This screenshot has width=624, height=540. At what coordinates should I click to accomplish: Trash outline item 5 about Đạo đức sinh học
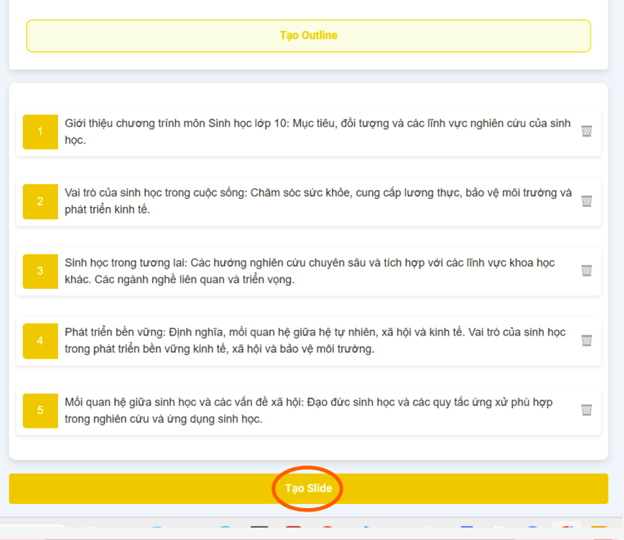587,410
